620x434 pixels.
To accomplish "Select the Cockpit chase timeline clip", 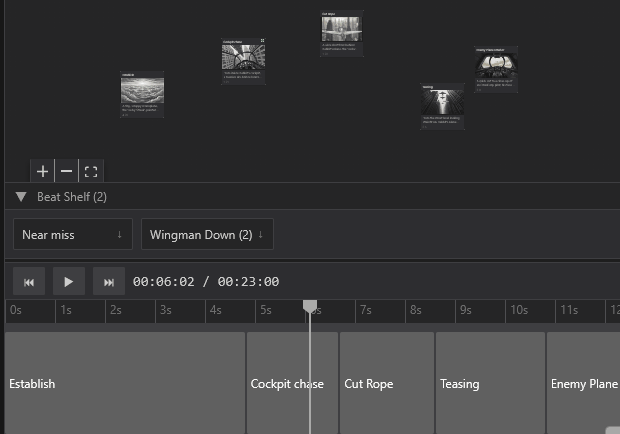I will coord(292,383).
